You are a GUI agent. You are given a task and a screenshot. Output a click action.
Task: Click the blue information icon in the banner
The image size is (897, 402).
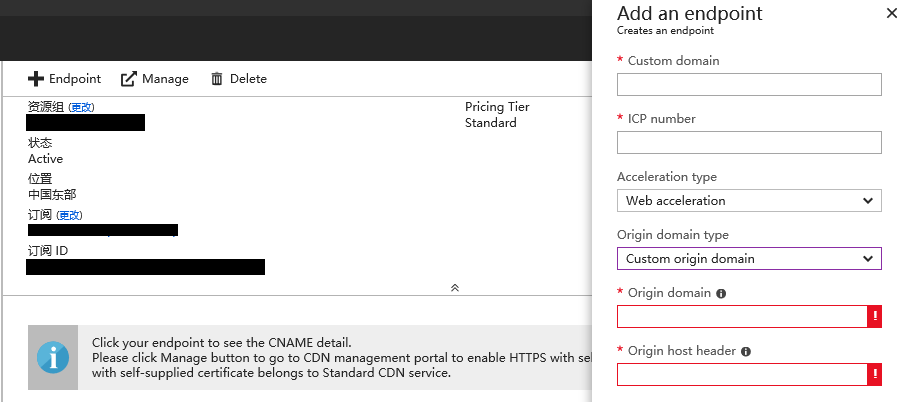pyautogui.click(x=52, y=357)
